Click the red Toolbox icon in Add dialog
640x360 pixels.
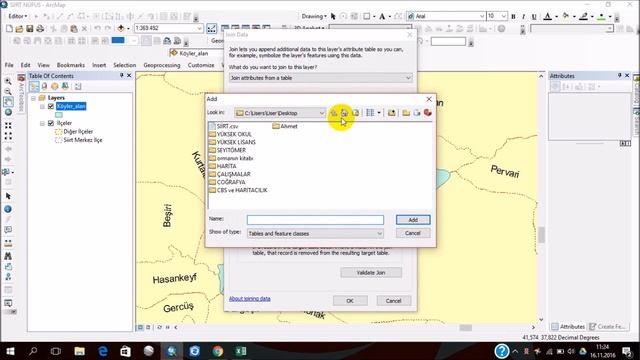pyautogui.click(x=427, y=113)
